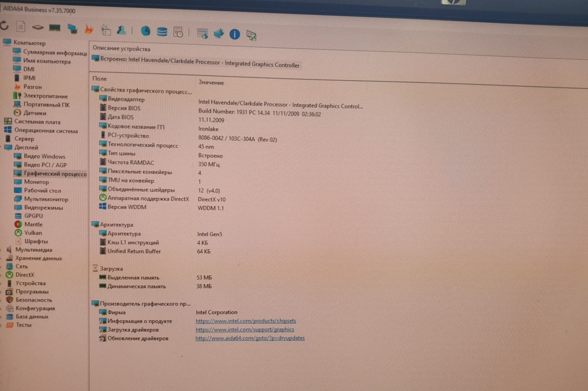This screenshot has height=391, width=588.
Task: Select the Кодовое название ГП row
Action: coord(158,127)
